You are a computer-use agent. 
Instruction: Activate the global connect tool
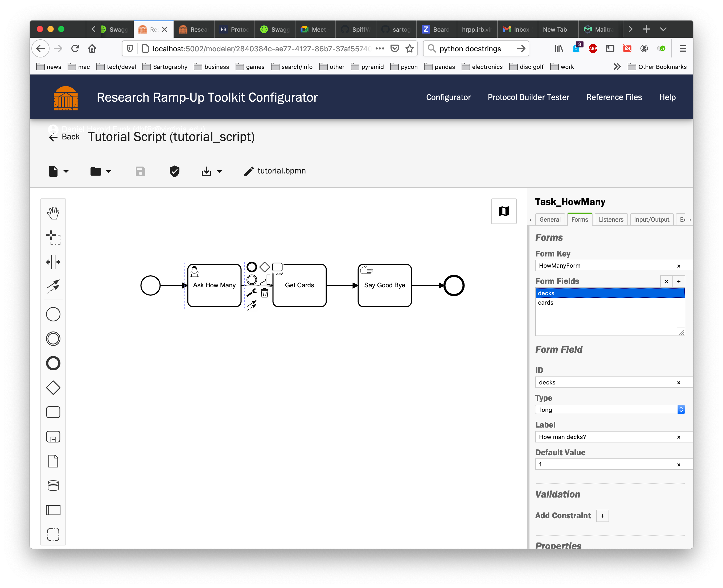point(53,286)
